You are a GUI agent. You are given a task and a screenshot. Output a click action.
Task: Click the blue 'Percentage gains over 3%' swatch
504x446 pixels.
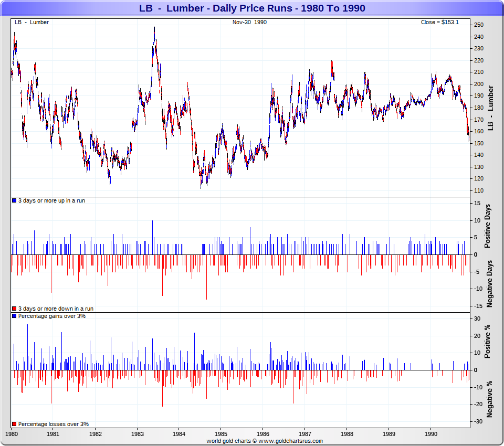click(x=15, y=316)
